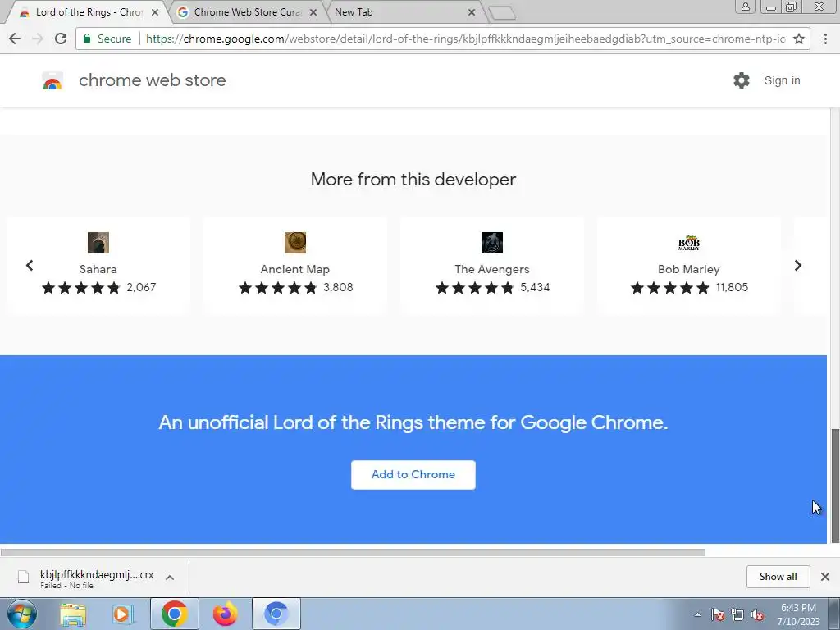Image resolution: width=840 pixels, height=630 pixels.
Task: Close the Chrome Web Store Curated tab
Action: tap(313, 12)
